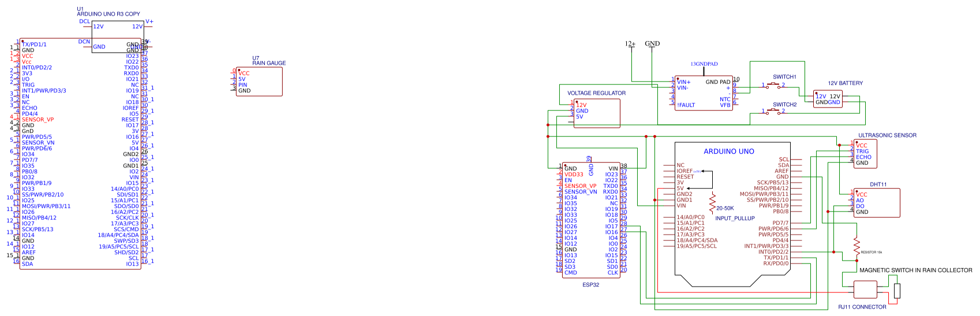This screenshot has height=316, width=980.
Task: Click MAGNETIC SWITCH IN RAIN COLLECTOR label
Action: click(915, 270)
